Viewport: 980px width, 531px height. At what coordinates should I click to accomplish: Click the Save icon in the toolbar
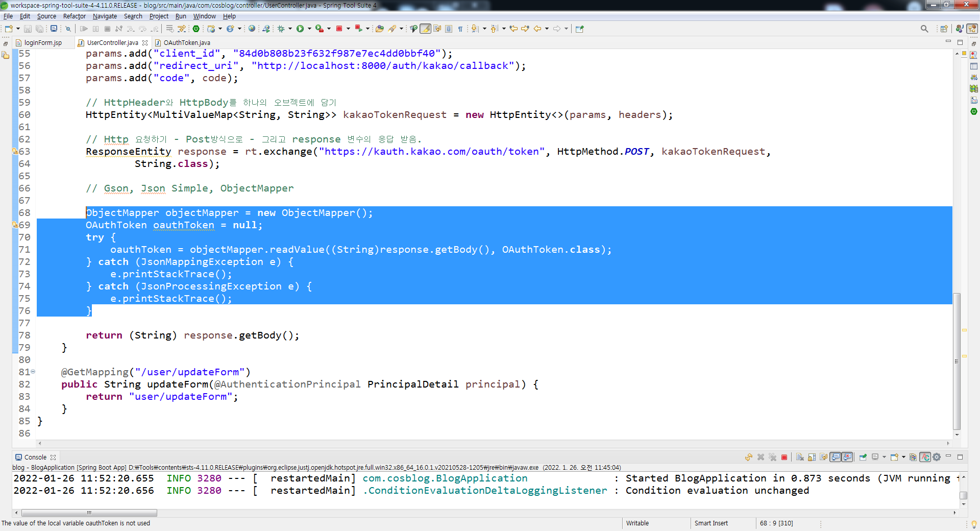(28, 29)
